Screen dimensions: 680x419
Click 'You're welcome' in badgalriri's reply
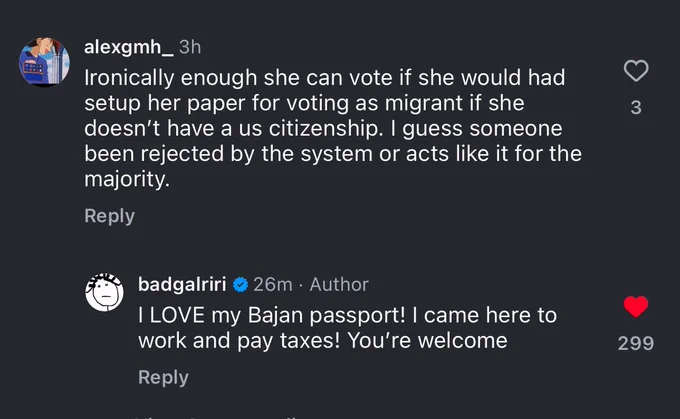427,340
